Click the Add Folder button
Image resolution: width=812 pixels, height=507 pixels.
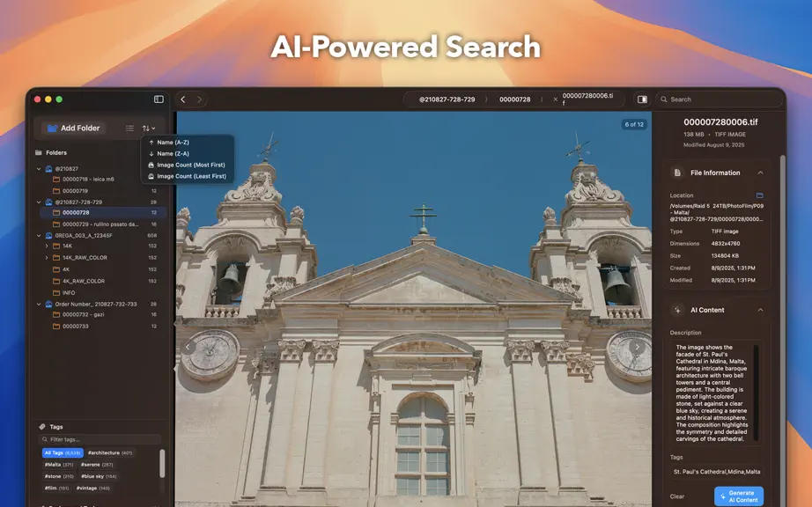73,128
